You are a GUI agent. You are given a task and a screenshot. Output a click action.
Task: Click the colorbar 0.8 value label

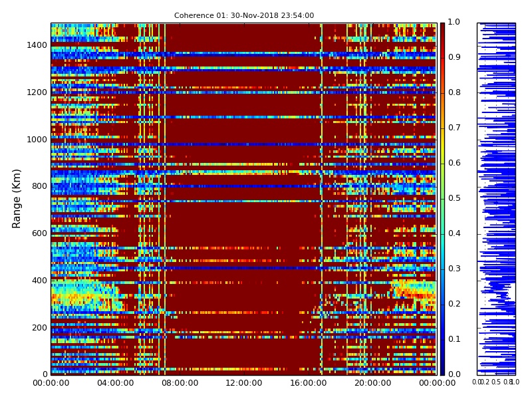click(x=454, y=92)
